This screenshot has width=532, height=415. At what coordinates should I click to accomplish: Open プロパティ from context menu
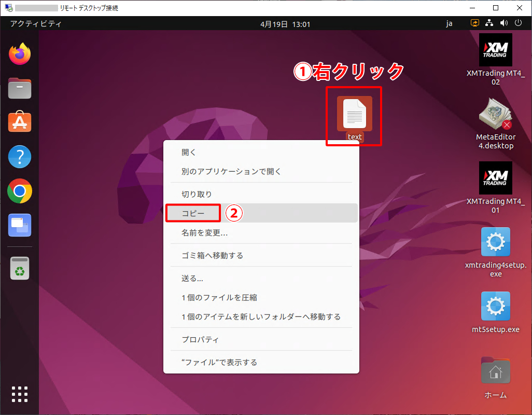click(x=200, y=340)
